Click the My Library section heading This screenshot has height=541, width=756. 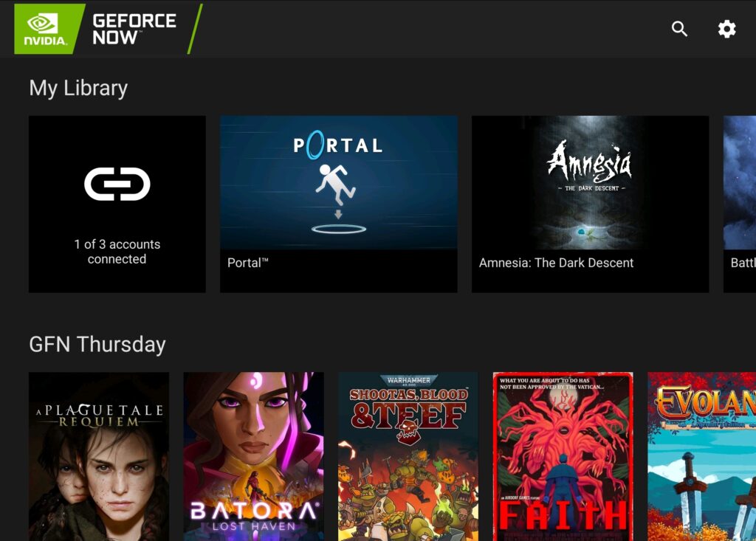pos(78,89)
